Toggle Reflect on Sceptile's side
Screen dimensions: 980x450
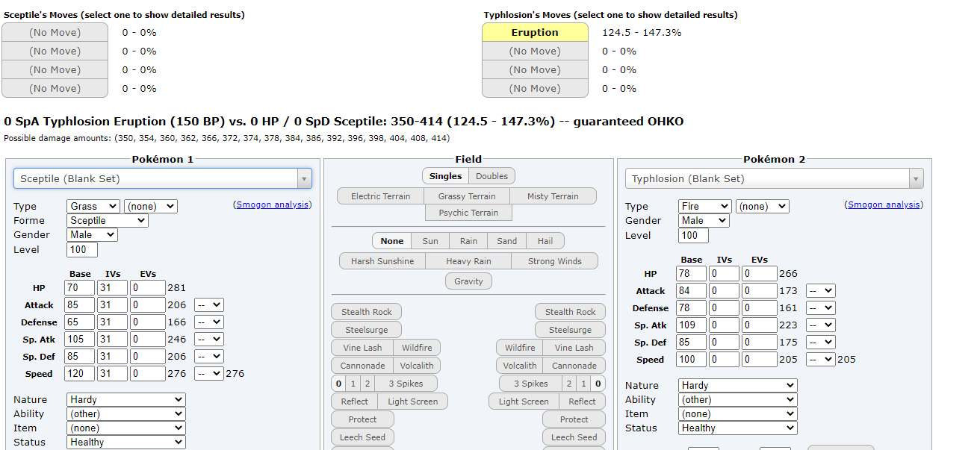click(x=355, y=401)
